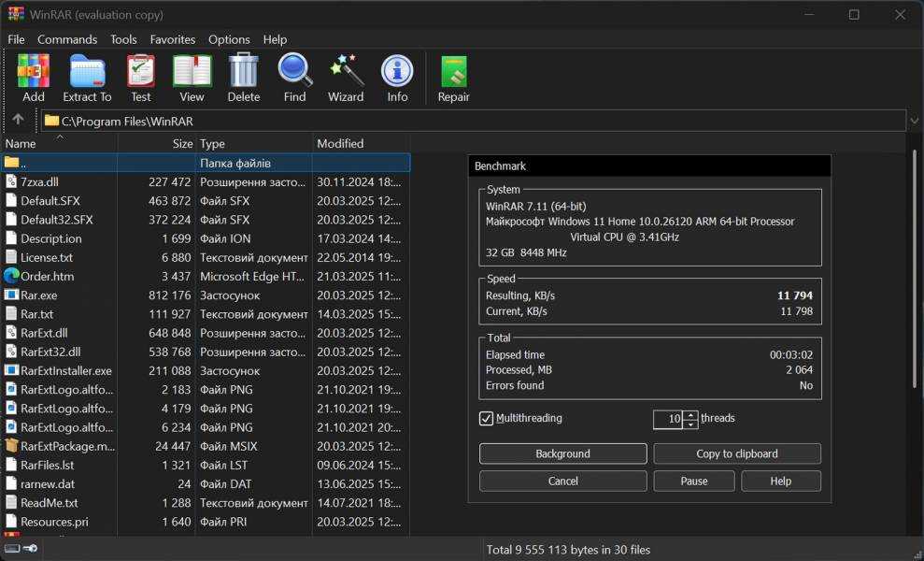Image resolution: width=924 pixels, height=561 pixels.
Task: Select the Default32.SFX file name
Action: pos(57,220)
